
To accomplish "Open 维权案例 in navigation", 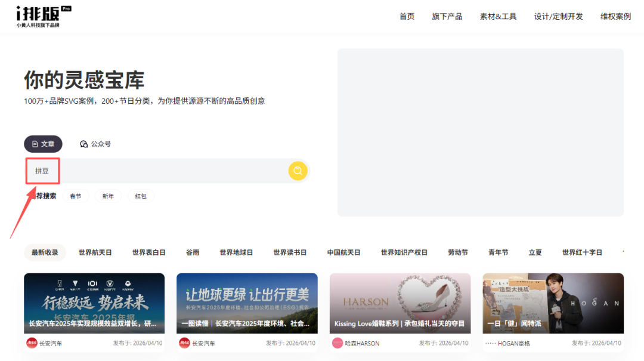I will click(x=615, y=17).
